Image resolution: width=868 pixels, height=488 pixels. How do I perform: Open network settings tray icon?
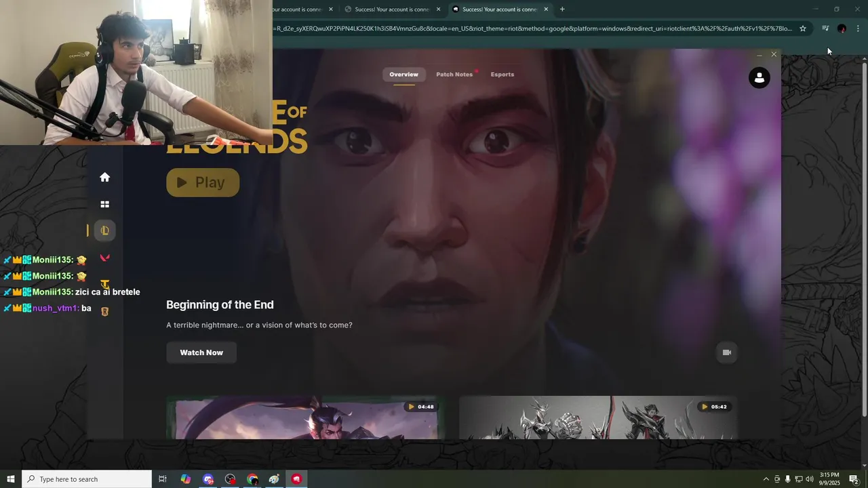(798, 479)
